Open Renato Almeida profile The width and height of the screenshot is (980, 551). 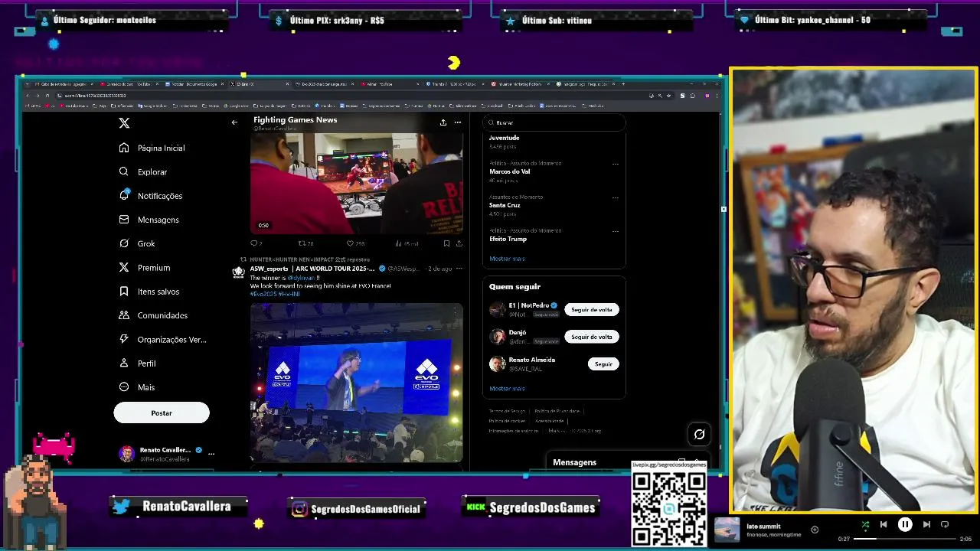click(x=532, y=360)
